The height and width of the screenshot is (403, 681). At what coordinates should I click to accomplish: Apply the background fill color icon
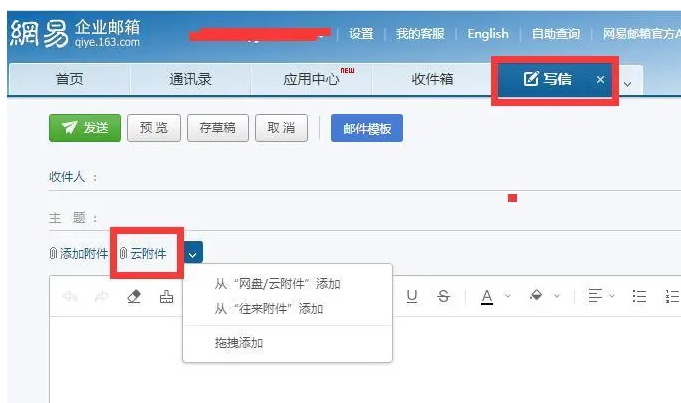(536, 296)
